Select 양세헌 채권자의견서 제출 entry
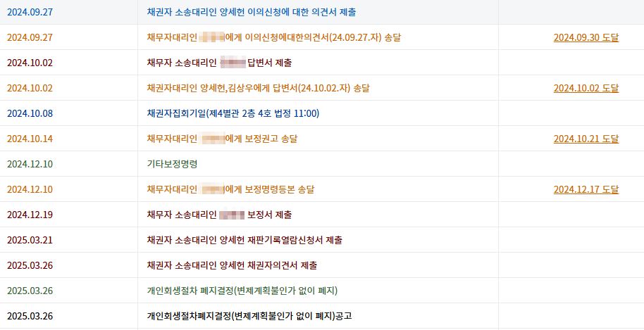The height and width of the screenshot is (330, 644). 232,265
